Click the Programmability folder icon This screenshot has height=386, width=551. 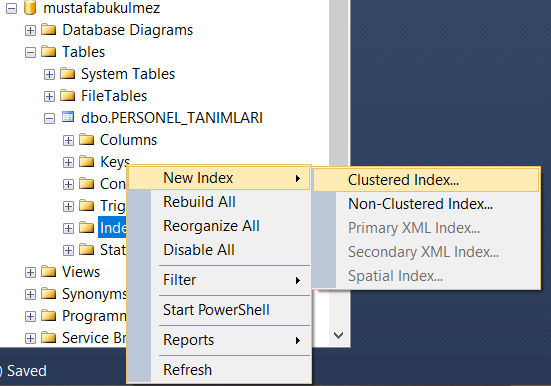click(48, 315)
